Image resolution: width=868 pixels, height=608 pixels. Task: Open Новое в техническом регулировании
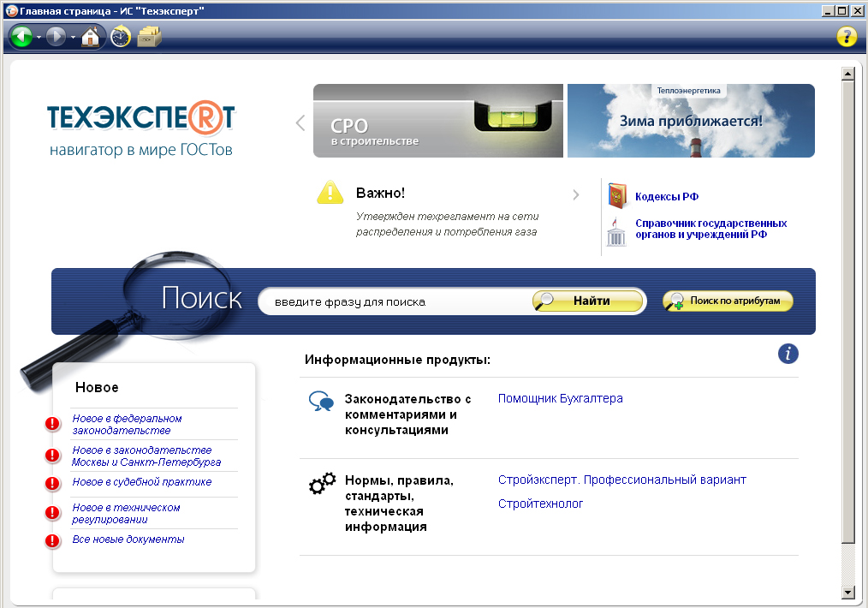pyautogui.click(x=126, y=514)
